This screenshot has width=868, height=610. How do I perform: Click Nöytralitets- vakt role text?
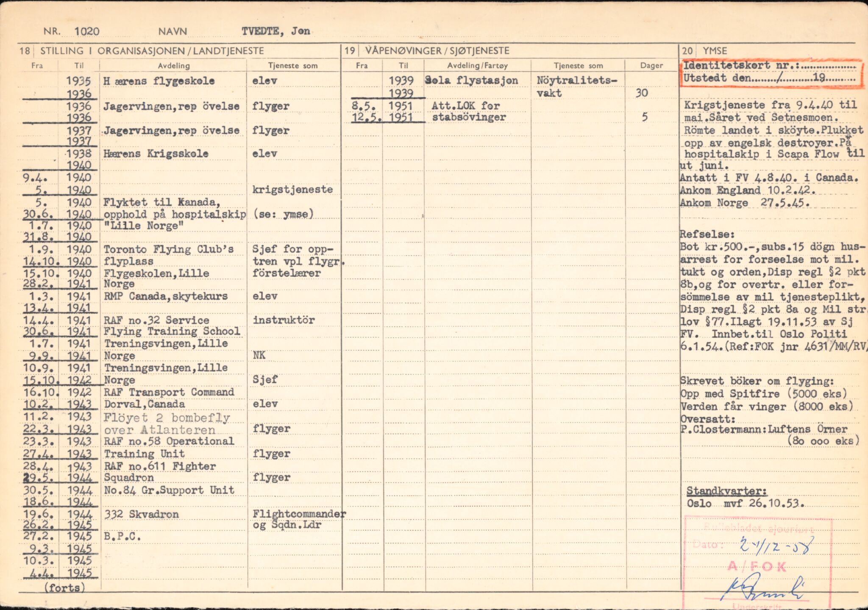(577, 86)
